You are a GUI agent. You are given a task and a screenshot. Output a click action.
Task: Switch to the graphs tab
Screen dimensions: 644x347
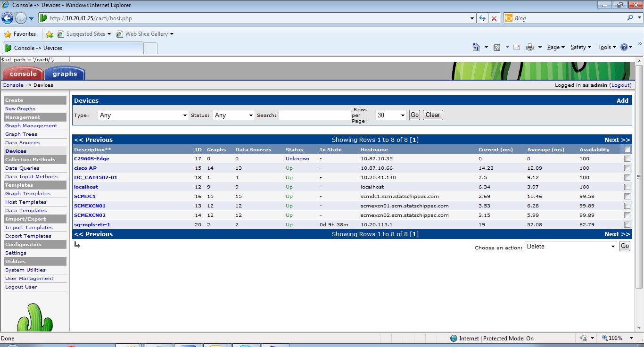(x=65, y=74)
